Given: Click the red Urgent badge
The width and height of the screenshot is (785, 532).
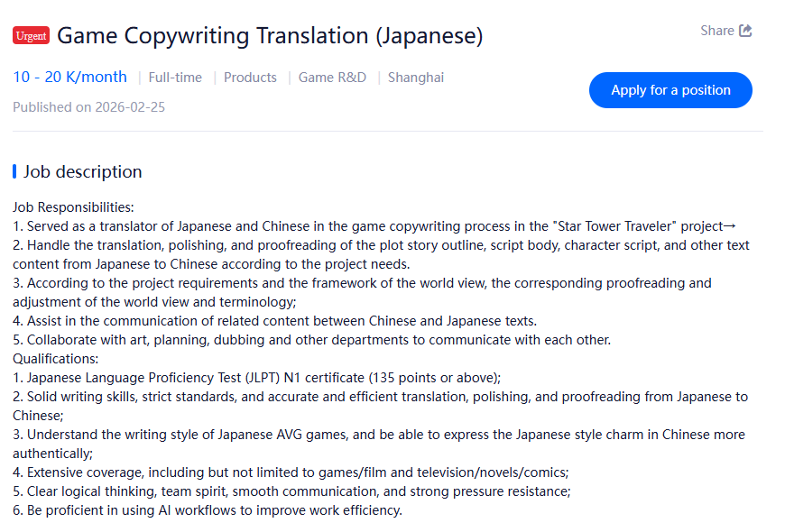Looking at the screenshot, I should pyautogui.click(x=31, y=35).
